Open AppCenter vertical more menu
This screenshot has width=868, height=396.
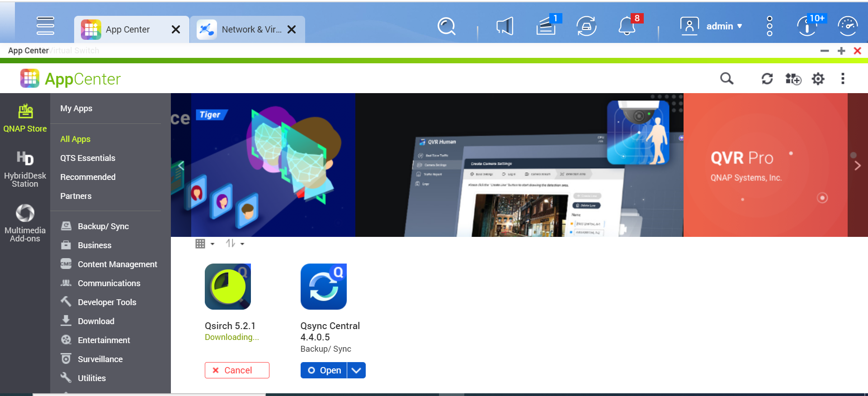coord(843,79)
